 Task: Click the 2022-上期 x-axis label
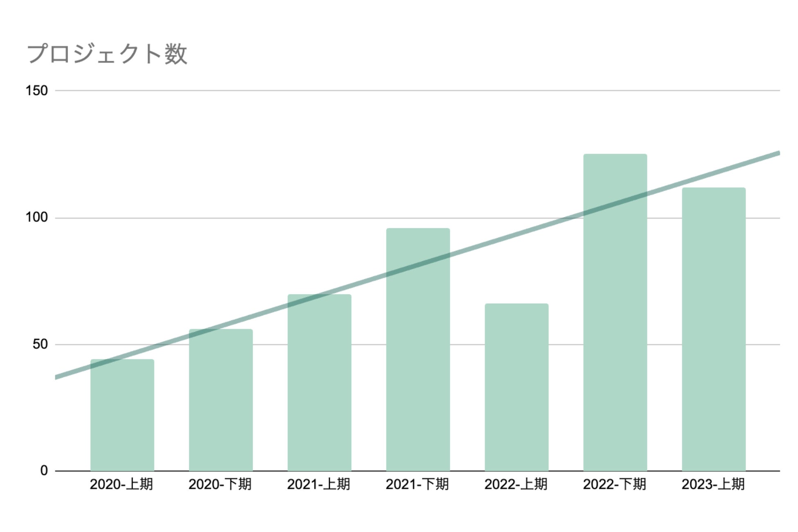516,485
